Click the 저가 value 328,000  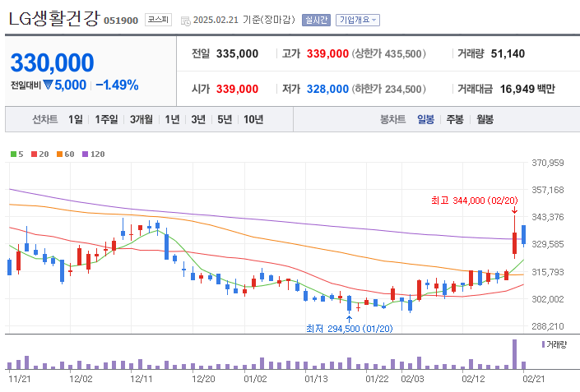pos(327,89)
